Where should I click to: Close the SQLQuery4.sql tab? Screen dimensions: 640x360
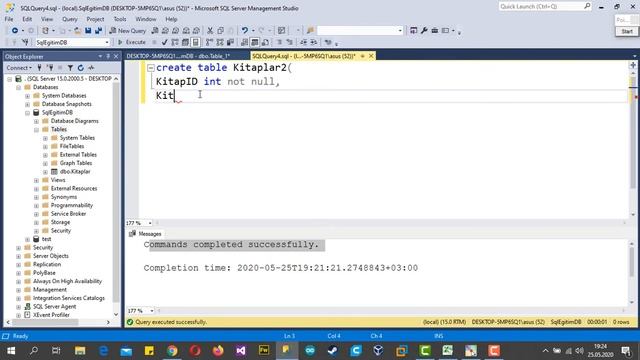371,56
